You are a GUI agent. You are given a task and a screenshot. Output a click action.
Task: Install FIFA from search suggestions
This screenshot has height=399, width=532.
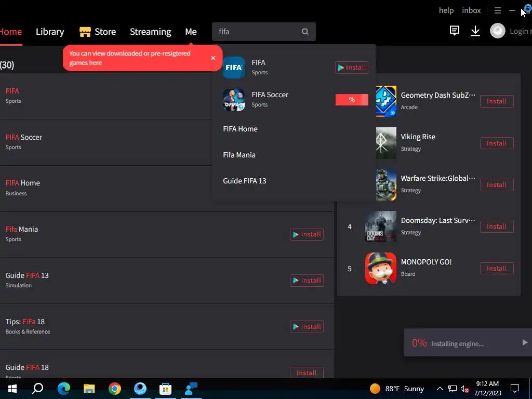pos(352,68)
